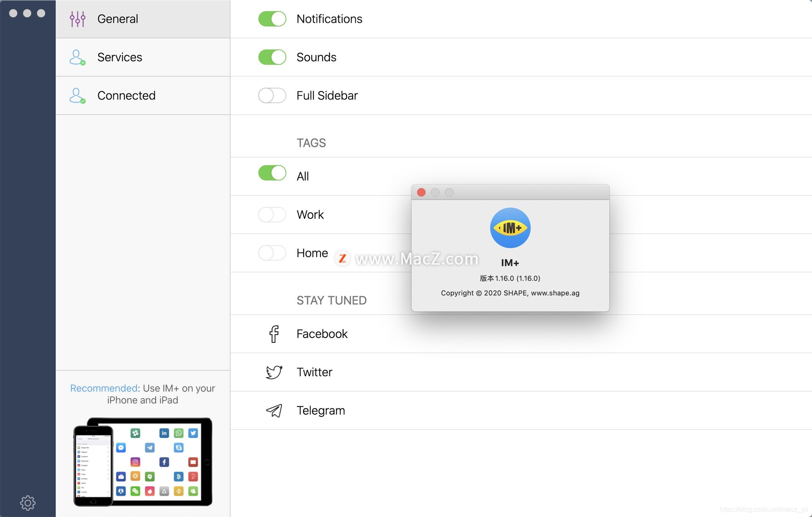Enable the Work tag switch

pos(272,214)
